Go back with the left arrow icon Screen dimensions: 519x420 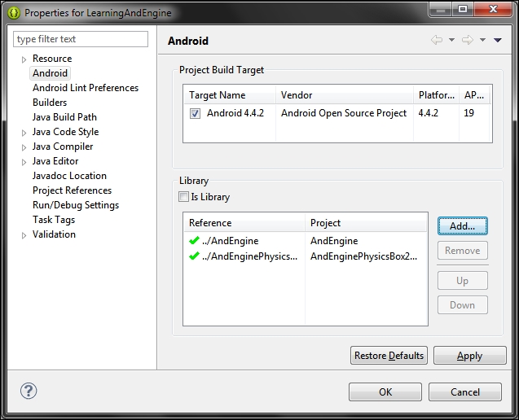pos(437,41)
